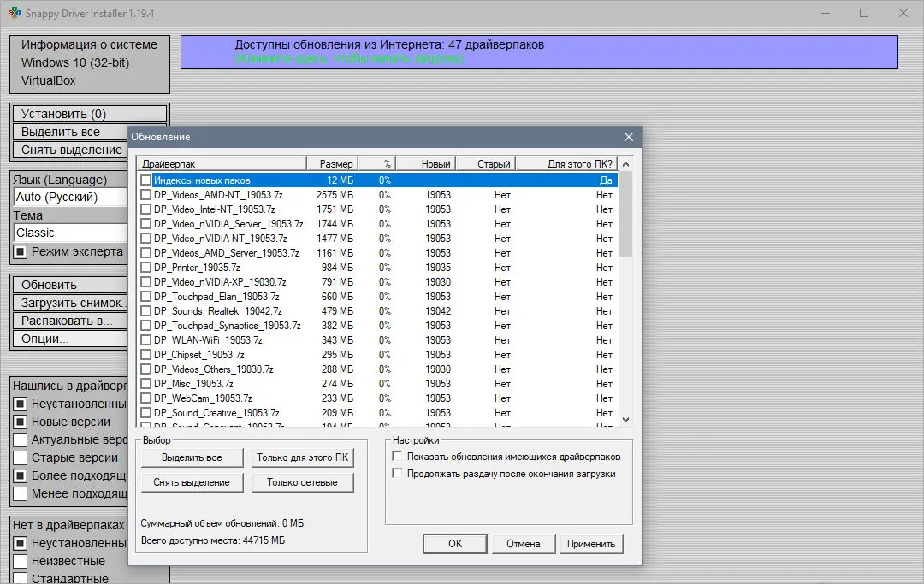
Task: Toggle Продолжать раздачу после окончания загрузки
Action: [397, 474]
